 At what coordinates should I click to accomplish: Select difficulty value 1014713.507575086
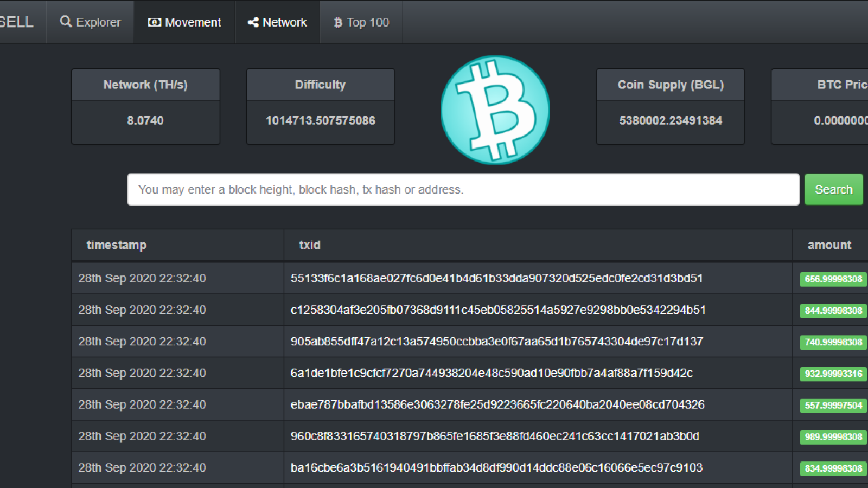point(321,120)
